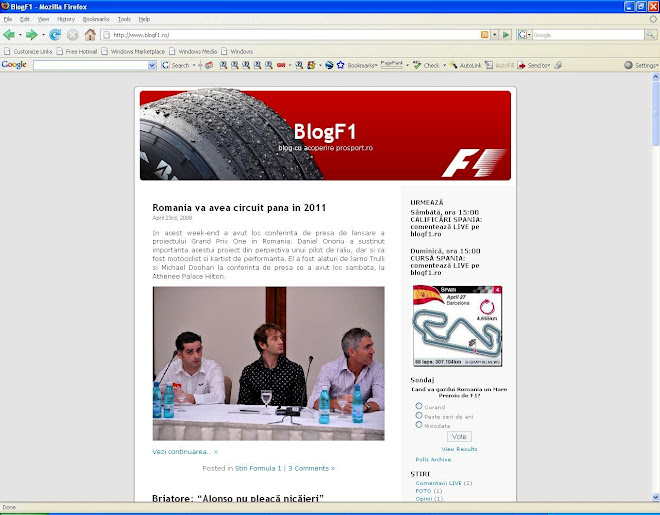
Task: Click the red GM icon in Google toolbar
Action: coord(281,65)
